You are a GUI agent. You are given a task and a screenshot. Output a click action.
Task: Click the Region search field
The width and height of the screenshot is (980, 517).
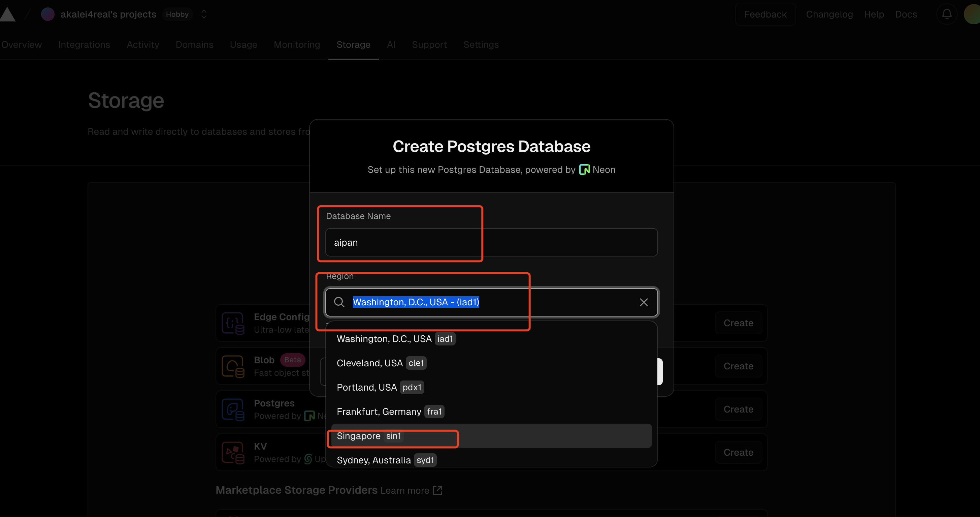[491, 302]
